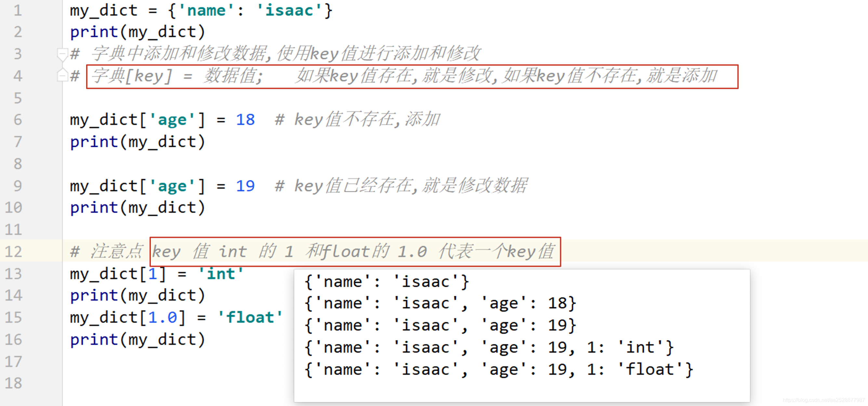Click the 'int' string on line 13
The image size is (868, 406).
(221, 274)
